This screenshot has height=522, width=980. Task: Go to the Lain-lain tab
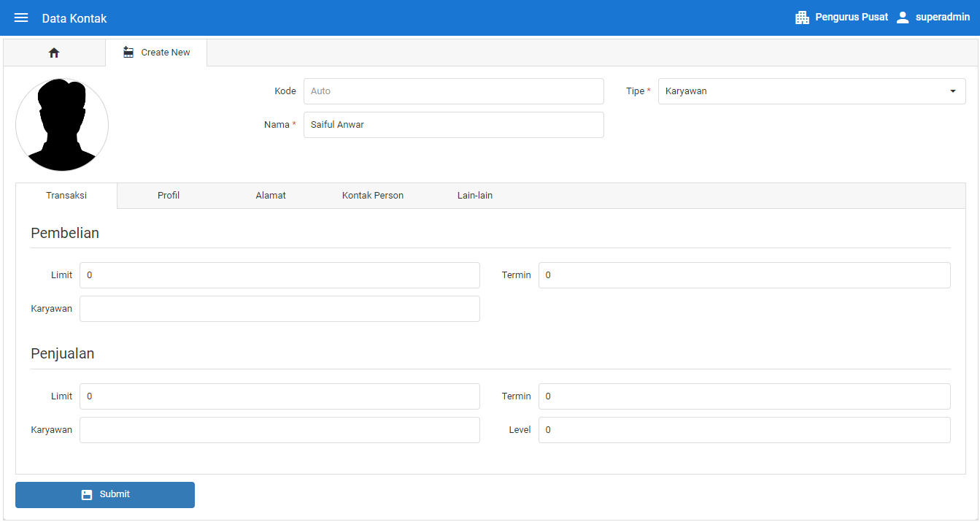[x=475, y=196]
